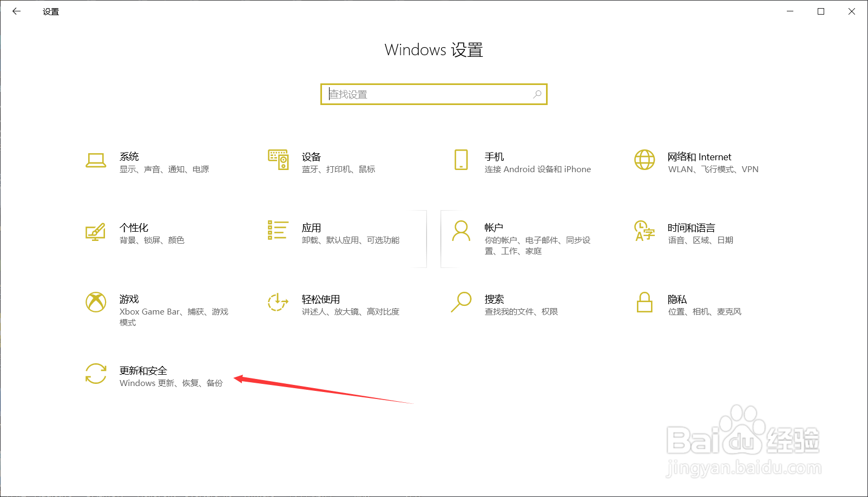Click description 背景、锁屏、颜色
The image size is (868, 497).
152,240
